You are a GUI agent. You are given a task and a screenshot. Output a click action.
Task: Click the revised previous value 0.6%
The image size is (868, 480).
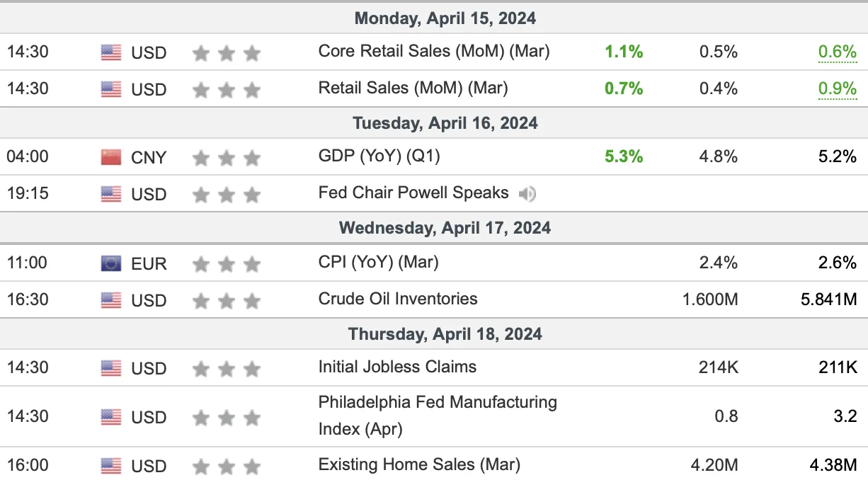tap(838, 52)
